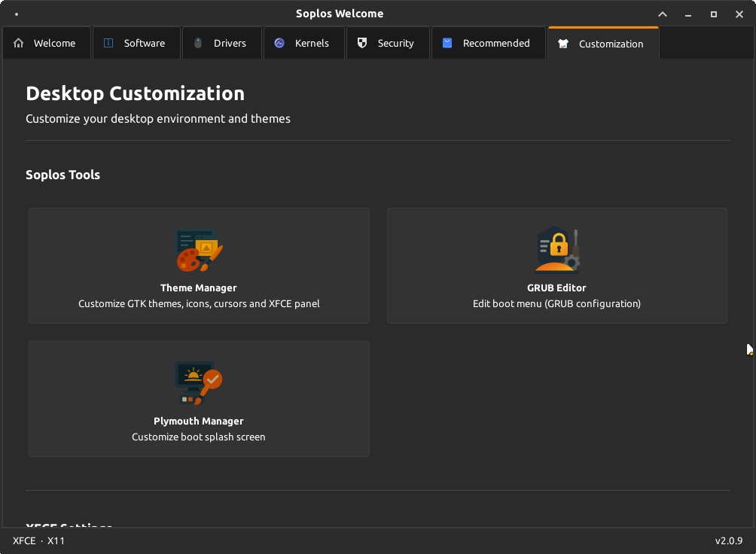Click the home icon on Welcome tab

tap(18, 43)
